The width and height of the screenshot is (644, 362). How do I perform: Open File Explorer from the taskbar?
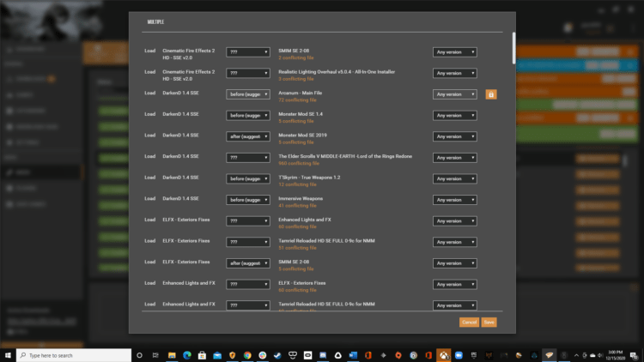tap(172, 355)
